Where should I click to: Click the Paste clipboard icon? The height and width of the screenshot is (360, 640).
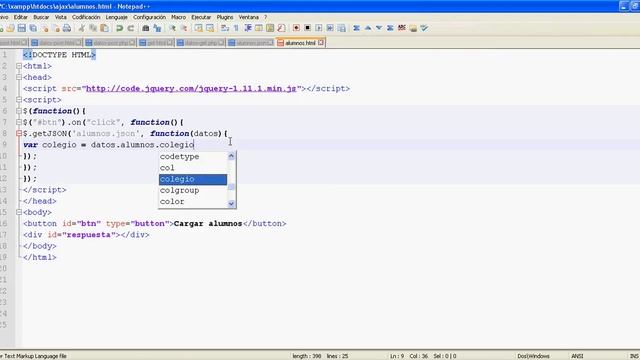[x=104, y=28]
